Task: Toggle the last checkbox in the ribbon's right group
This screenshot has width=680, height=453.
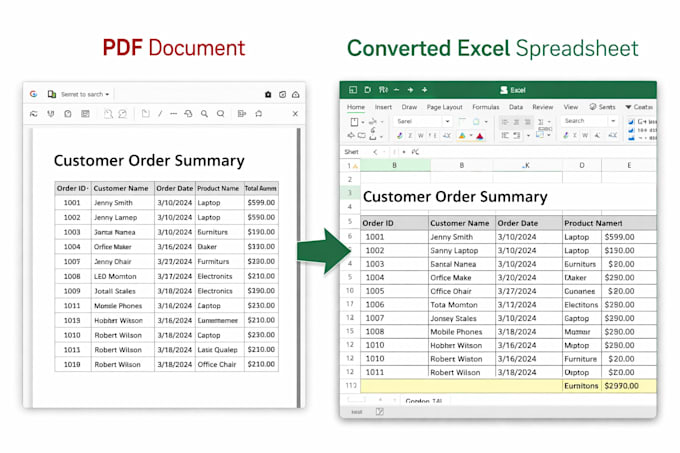Action: click(631, 138)
